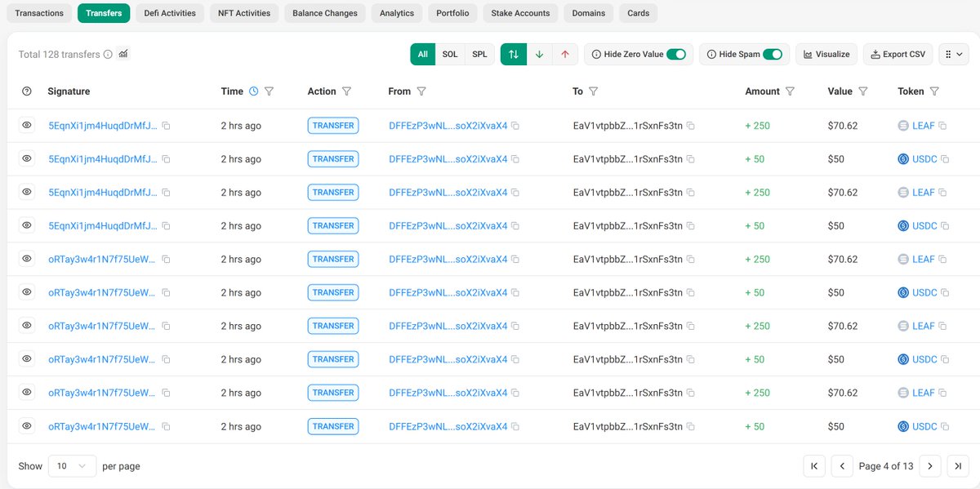Jump to the last page of transfers
The width and height of the screenshot is (980, 489).
[x=958, y=466]
